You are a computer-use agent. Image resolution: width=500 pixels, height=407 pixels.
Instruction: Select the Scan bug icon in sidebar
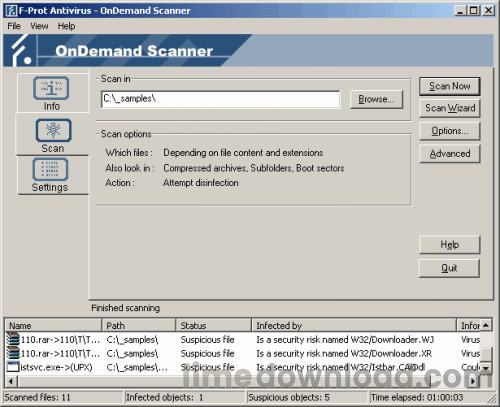(53, 130)
